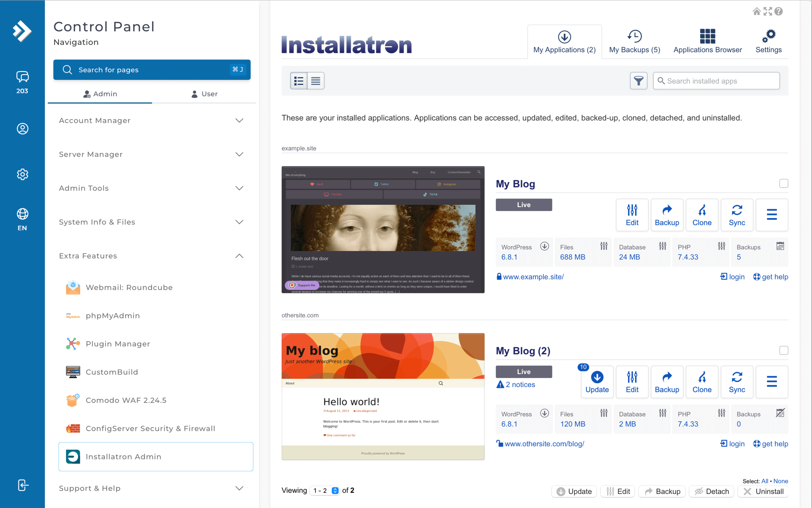Open My Backups (5) tab
Image resolution: width=812 pixels, height=508 pixels.
[634, 42]
